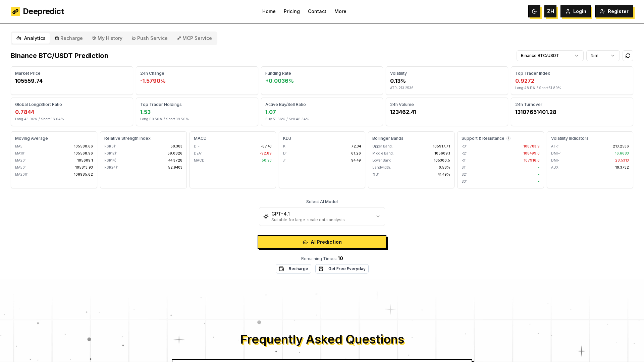The image size is (644, 362).
Task: Click the Analytics tab robot icon
Action: tap(19, 38)
